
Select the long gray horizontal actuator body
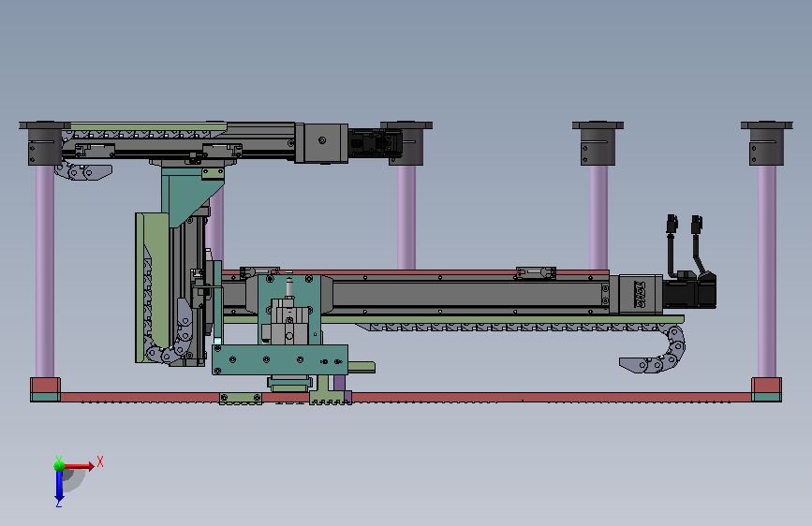coord(468,295)
